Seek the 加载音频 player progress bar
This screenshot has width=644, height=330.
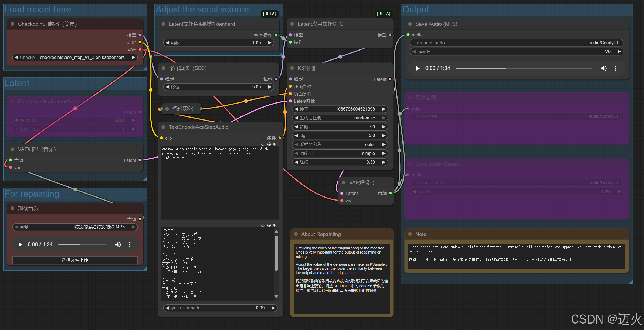(82, 245)
